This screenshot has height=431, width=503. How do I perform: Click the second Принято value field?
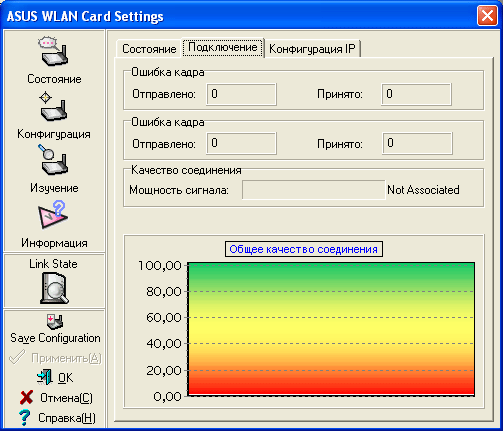click(x=417, y=143)
